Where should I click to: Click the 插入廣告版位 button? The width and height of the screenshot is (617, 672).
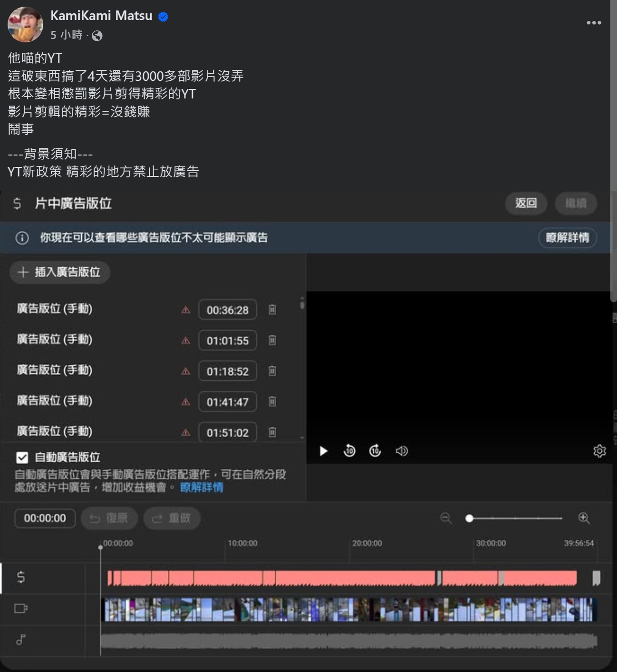pyautogui.click(x=60, y=272)
